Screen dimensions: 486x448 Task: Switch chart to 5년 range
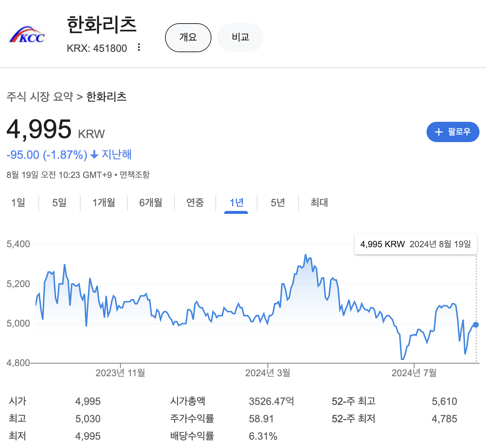tap(278, 203)
